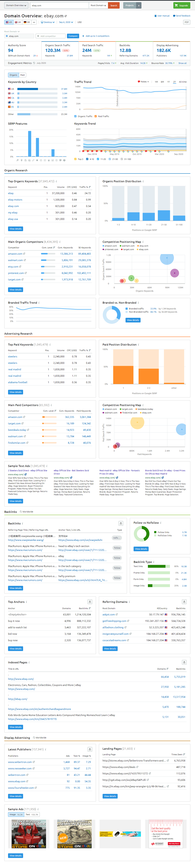Expand the Desktop device dropdown
The width and height of the screenshot is (195, 868).
point(48,22)
